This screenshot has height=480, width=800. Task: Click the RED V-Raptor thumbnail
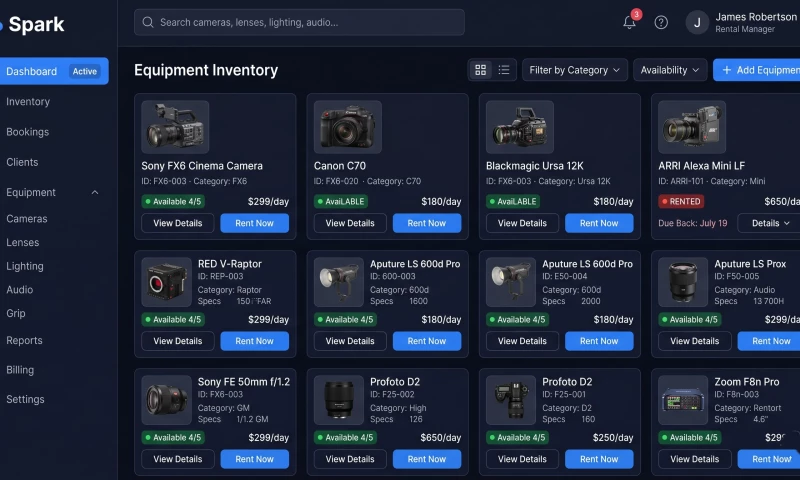[x=166, y=282]
